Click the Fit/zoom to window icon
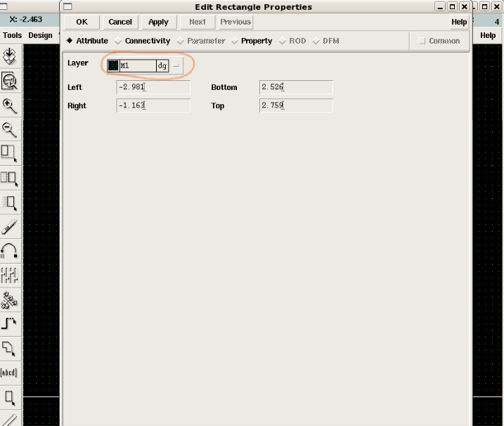 point(10,80)
